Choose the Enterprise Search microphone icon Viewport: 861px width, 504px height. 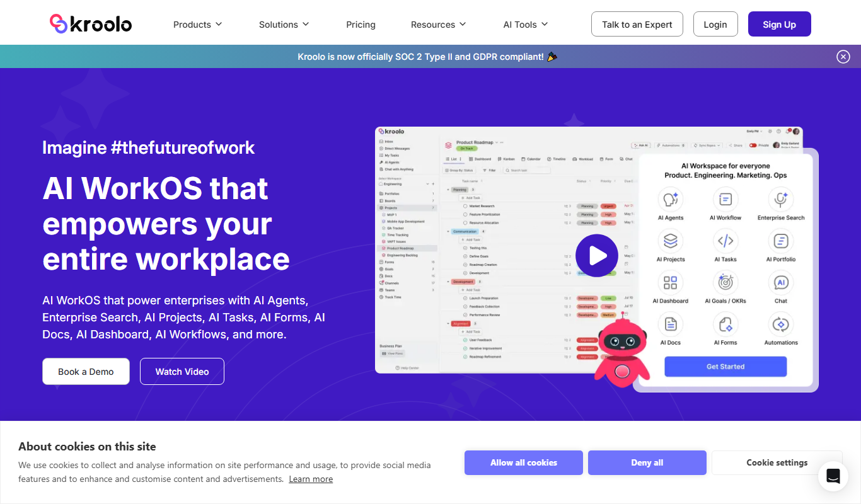pyautogui.click(x=781, y=199)
